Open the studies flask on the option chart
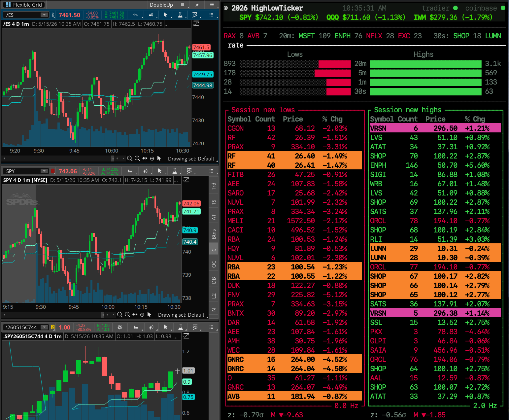The width and height of the screenshot is (509, 420). (x=181, y=327)
